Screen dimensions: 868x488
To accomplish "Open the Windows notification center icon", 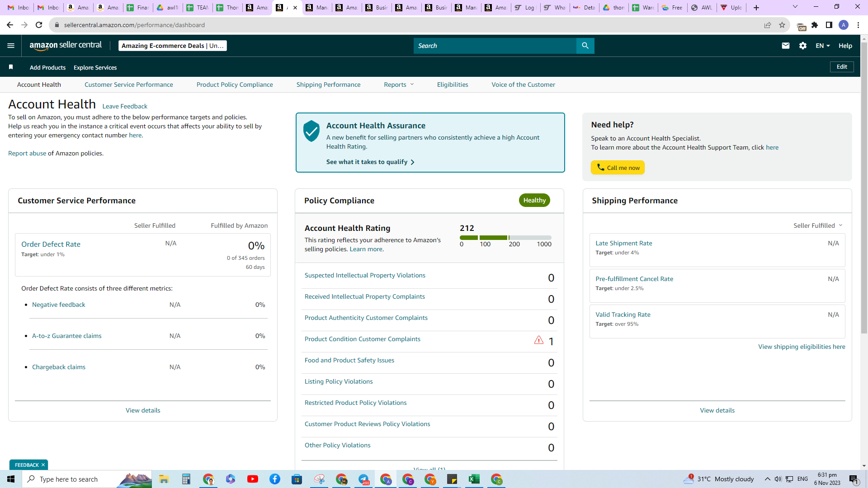I will tap(854, 479).
